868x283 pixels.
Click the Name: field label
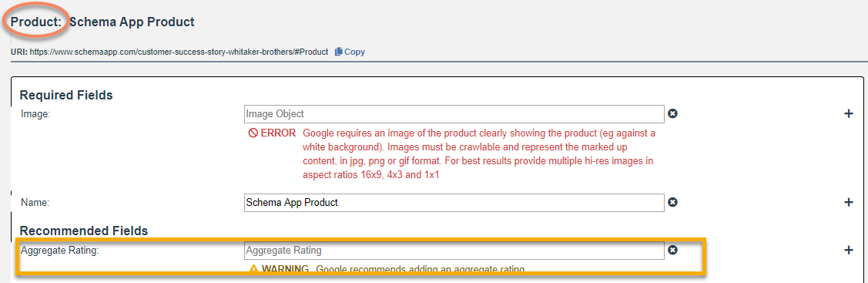pos(35,203)
